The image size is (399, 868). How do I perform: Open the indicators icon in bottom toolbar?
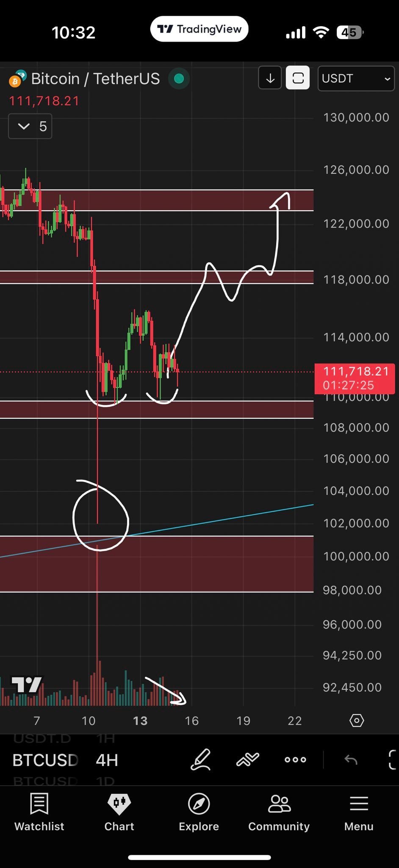248,759
